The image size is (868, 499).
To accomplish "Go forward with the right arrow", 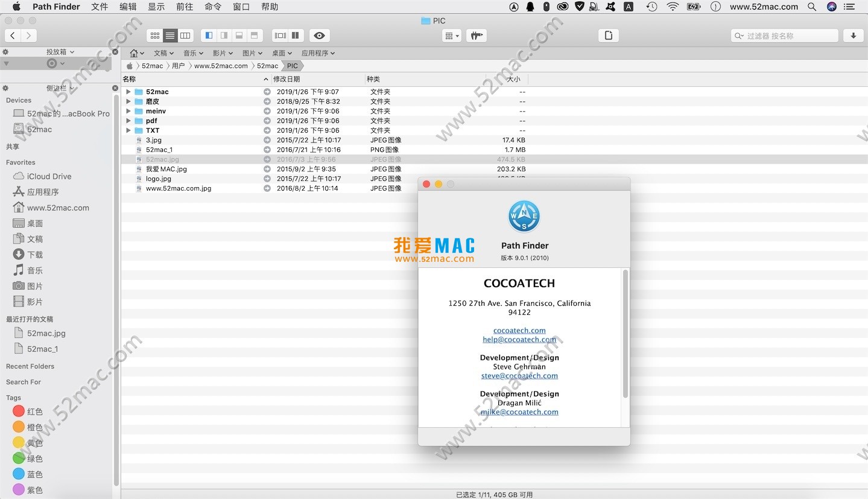I will (28, 36).
